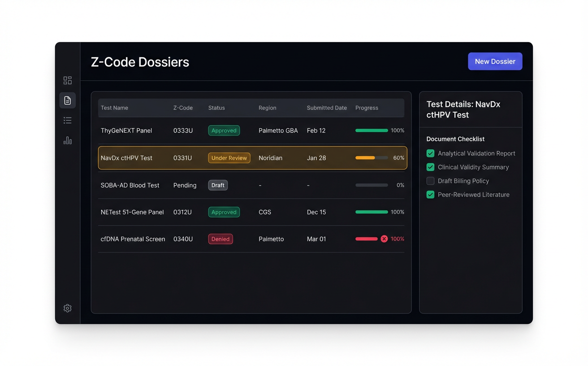Screen dimensions: 588x366
Task: Click the Denied badge on cfDNA Prenatal Screen
Action: click(x=220, y=239)
